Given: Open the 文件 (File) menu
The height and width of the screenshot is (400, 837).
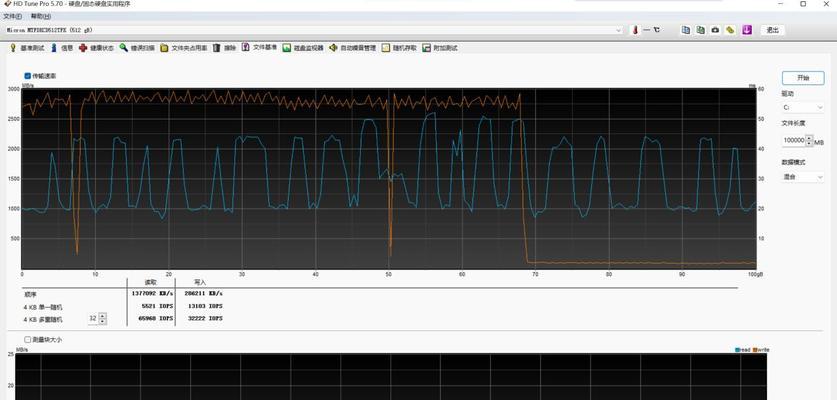Looking at the screenshot, I should 12,17.
